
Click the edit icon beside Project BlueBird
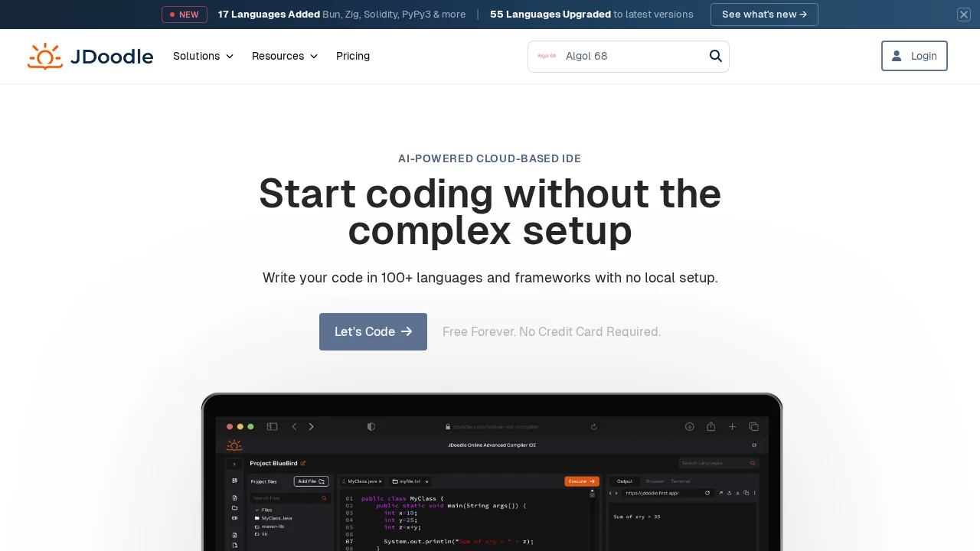click(303, 463)
